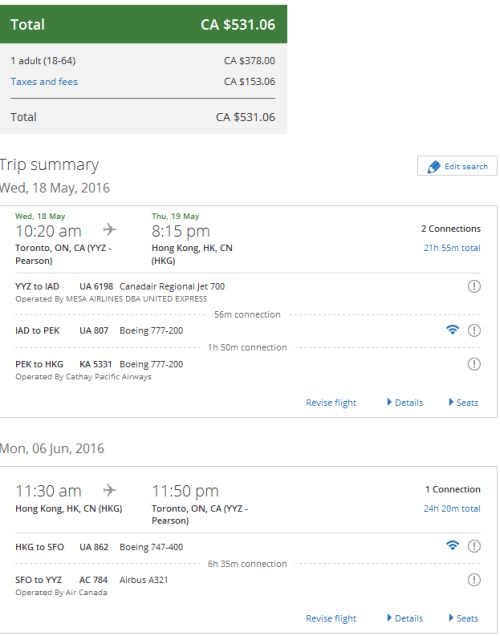Click the 21h 55m total duration link
The height and width of the screenshot is (636, 500).
coord(452,248)
